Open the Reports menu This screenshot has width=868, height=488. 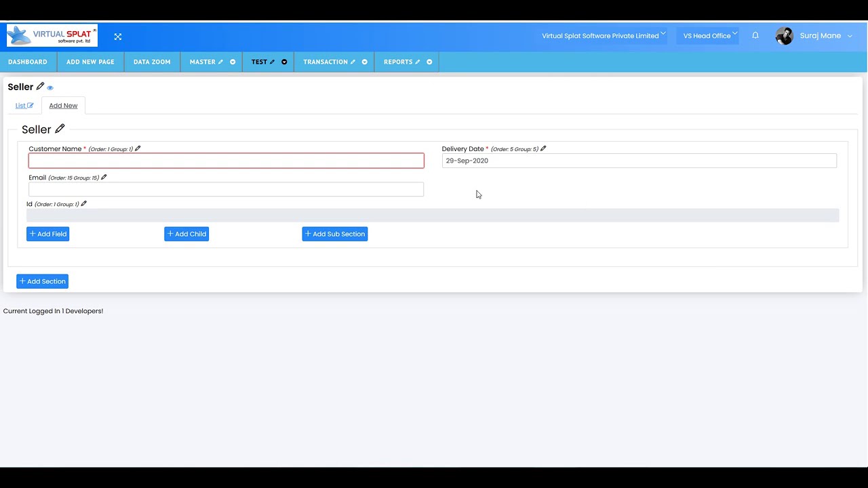[x=398, y=62]
